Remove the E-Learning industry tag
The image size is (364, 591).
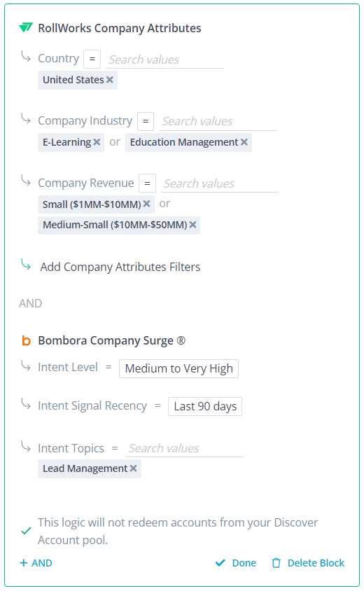pyautogui.click(x=97, y=142)
